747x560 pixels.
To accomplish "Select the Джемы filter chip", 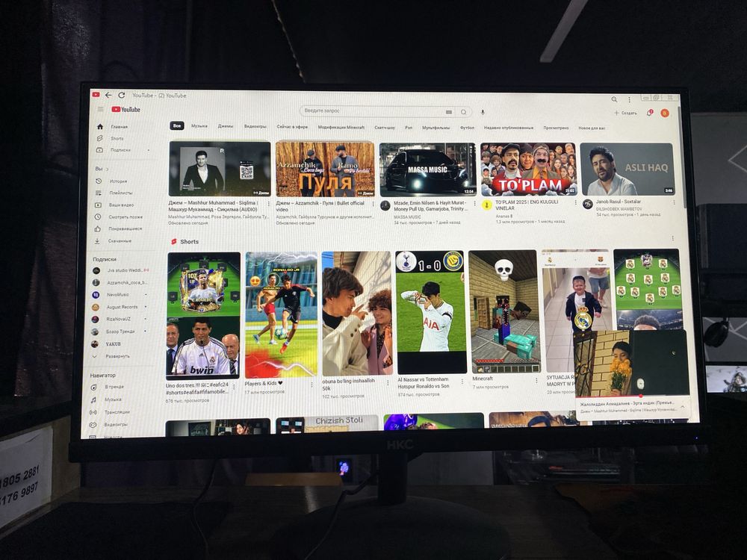I will click(x=226, y=126).
